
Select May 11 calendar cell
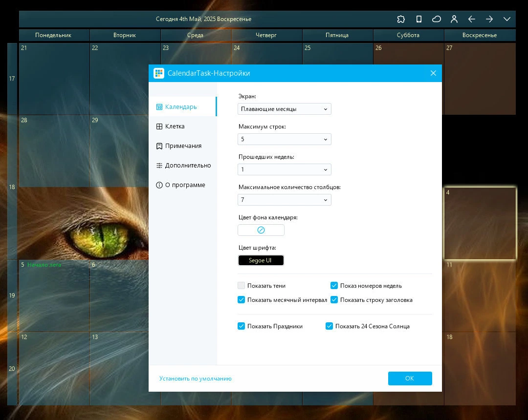[x=480, y=295]
